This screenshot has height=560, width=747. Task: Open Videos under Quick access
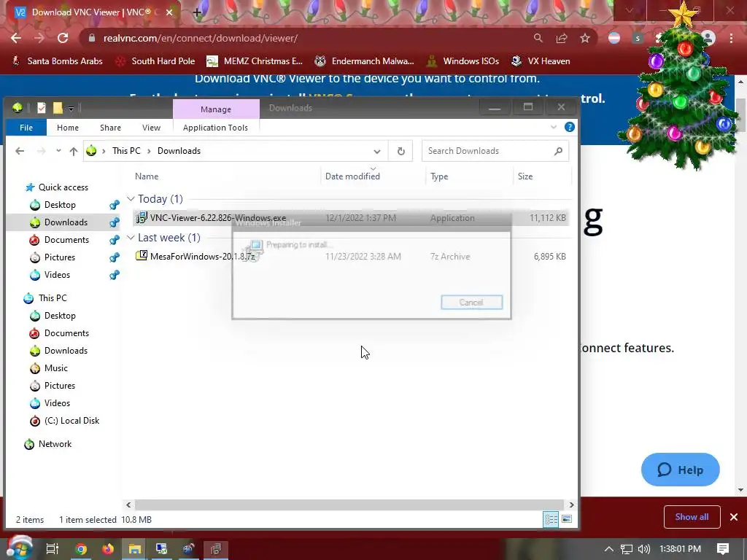coord(57,275)
